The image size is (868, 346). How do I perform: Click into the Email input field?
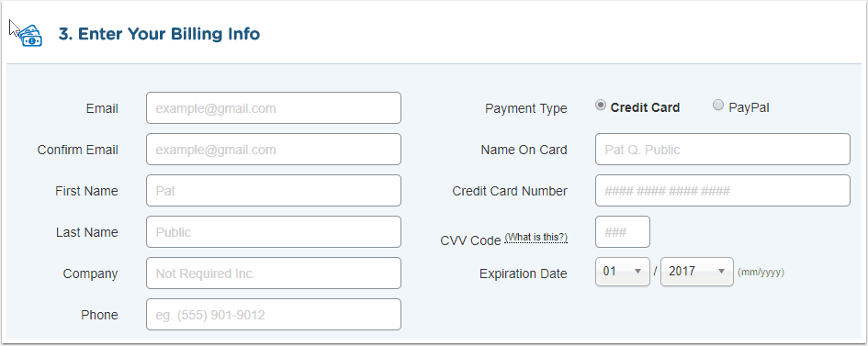[x=274, y=107]
